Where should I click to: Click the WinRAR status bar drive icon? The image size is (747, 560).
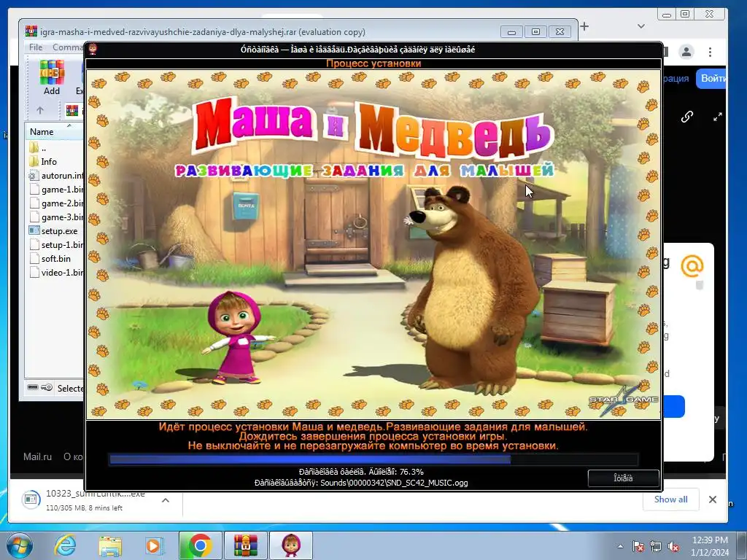(32, 387)
